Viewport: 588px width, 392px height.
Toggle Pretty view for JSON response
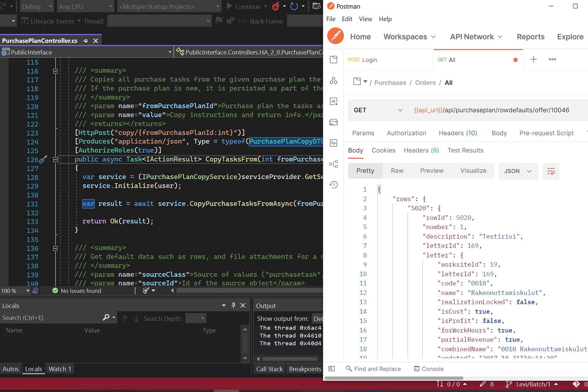click(365, 171)
